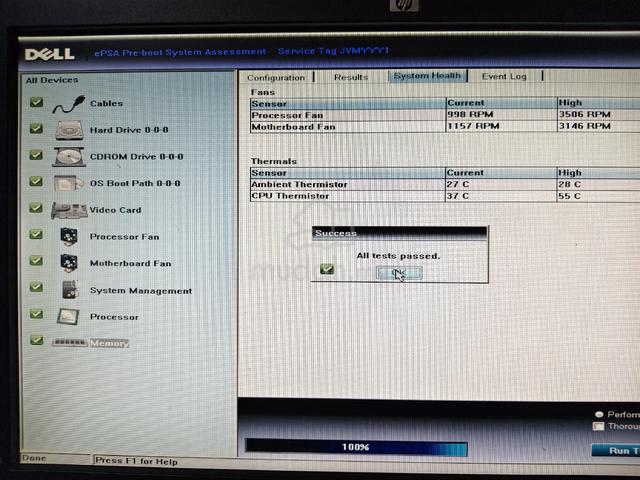Select the Hard Drive 0-0-0 icon
Image resolution: width=640 pixels, height=480 pixels.
coord(69,131)
